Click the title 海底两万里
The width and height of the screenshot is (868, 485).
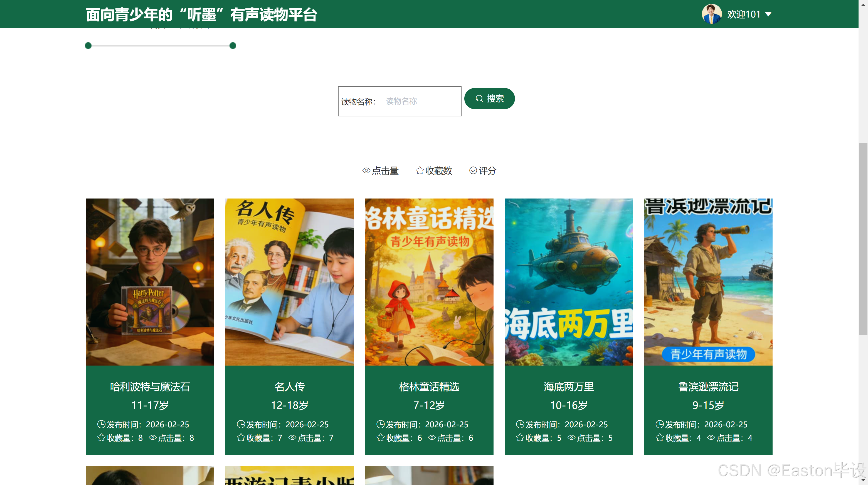point(569,386)
